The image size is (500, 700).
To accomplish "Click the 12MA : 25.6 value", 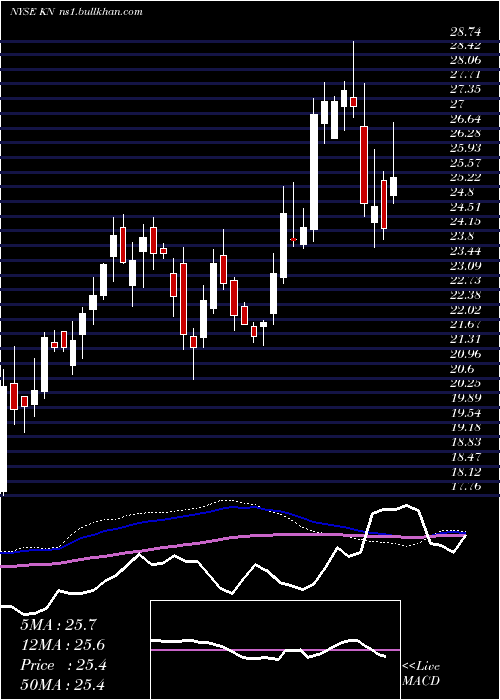I will pyautogui.click(x=63, y=645).
